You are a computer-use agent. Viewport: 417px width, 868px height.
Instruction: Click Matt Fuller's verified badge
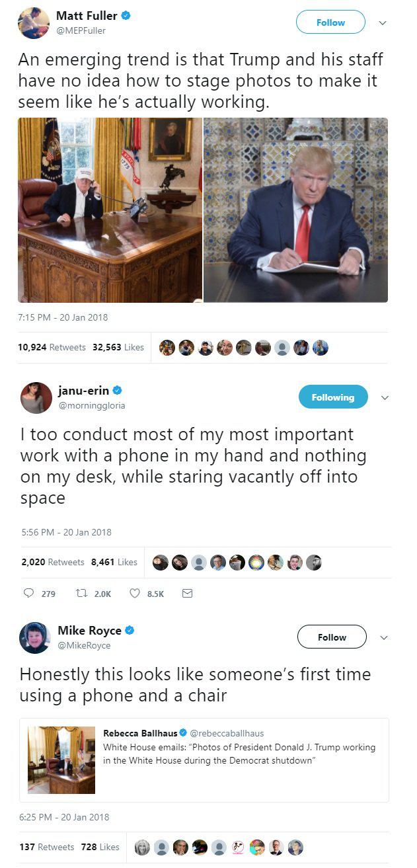[x=126, y=16]
